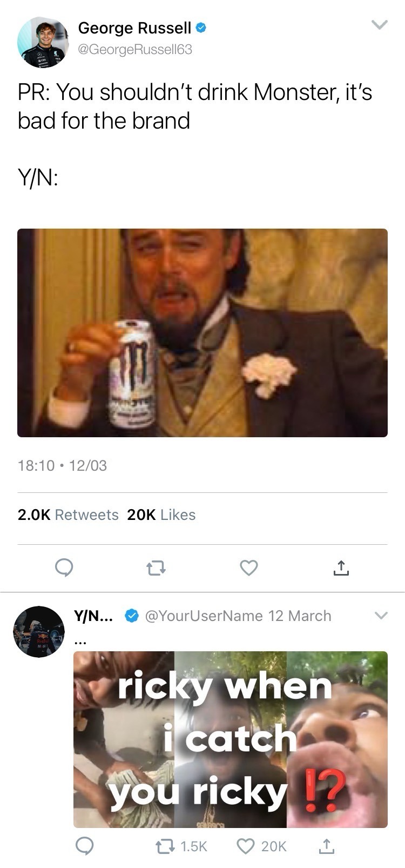Open chevron menu on Y/N's reply
Viewport: 405px width, 868px height.
click(381, 616)
